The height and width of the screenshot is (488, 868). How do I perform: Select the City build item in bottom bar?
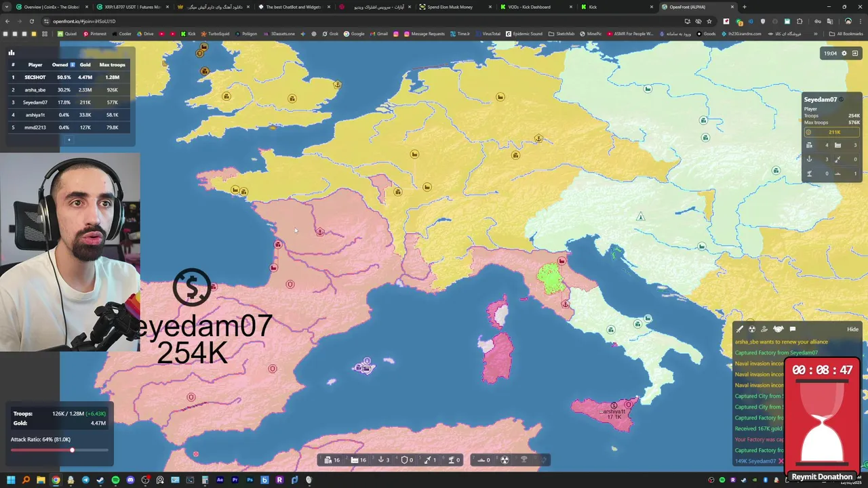point(332,460)
